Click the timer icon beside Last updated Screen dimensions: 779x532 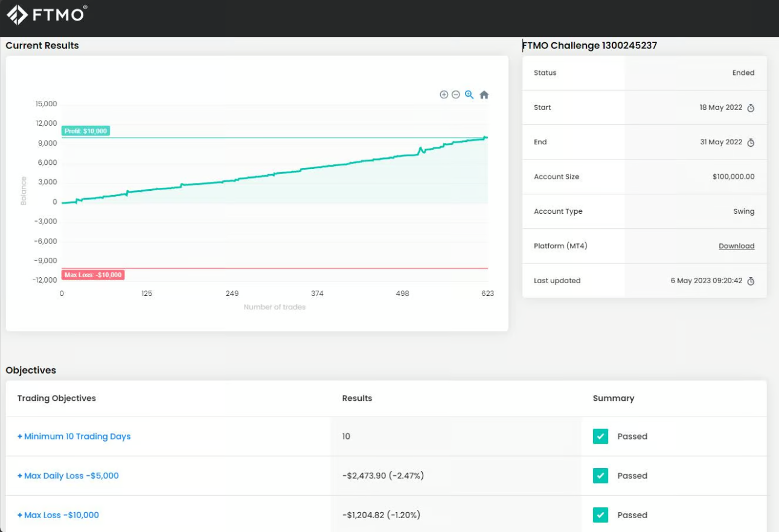click(751, 281)
